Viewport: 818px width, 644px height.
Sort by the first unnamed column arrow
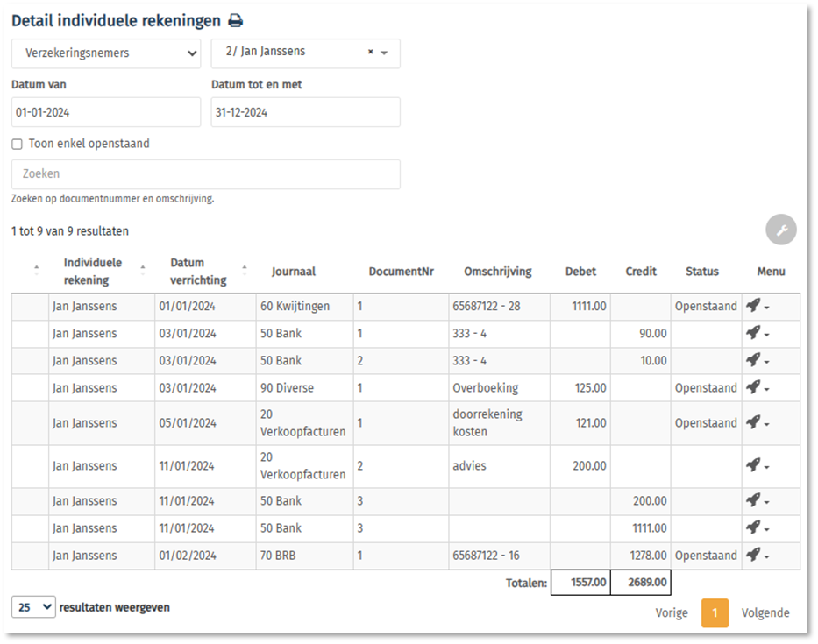(x=36, y=270)
